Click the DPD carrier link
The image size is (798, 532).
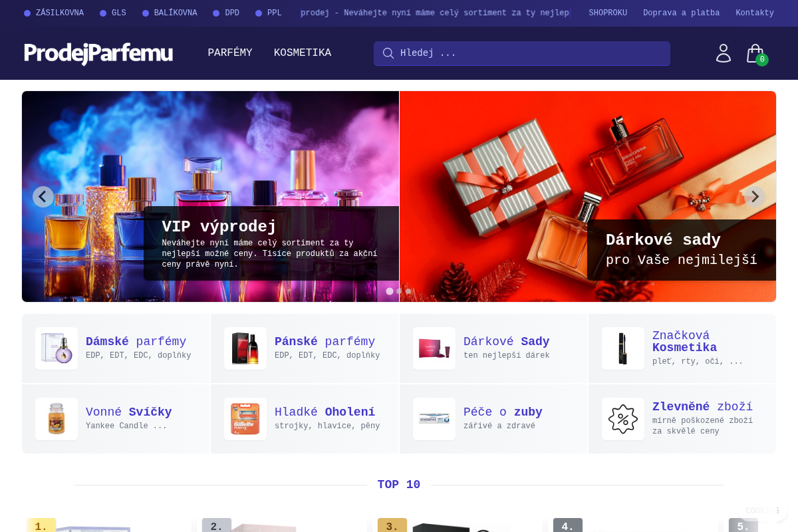(x=226, y=13)
